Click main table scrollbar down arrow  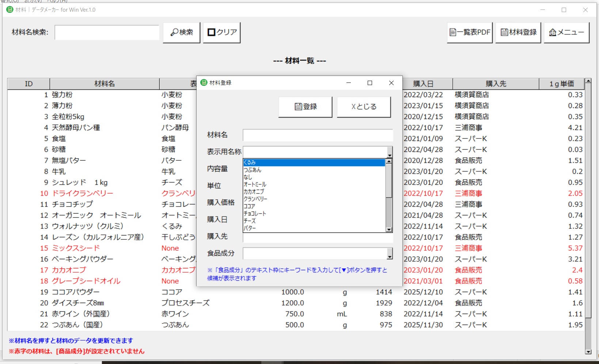pos(588,352)
